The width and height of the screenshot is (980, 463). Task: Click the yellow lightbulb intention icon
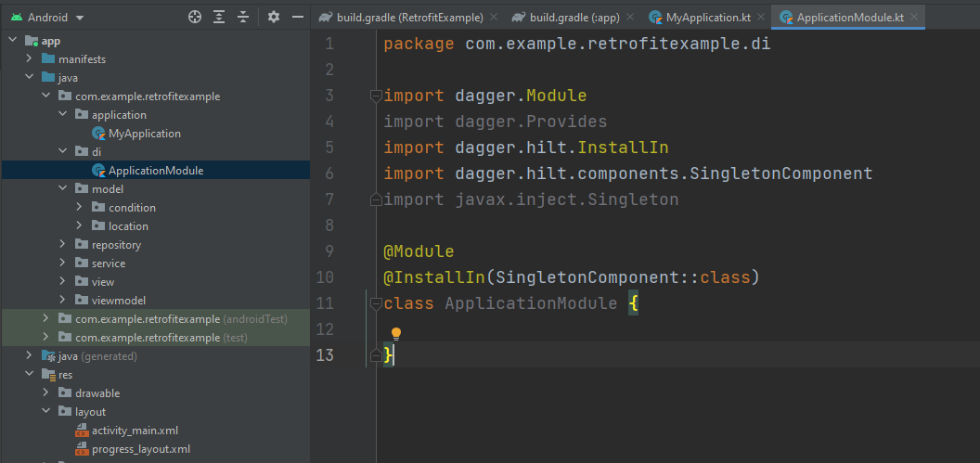(x=395, y=333)
